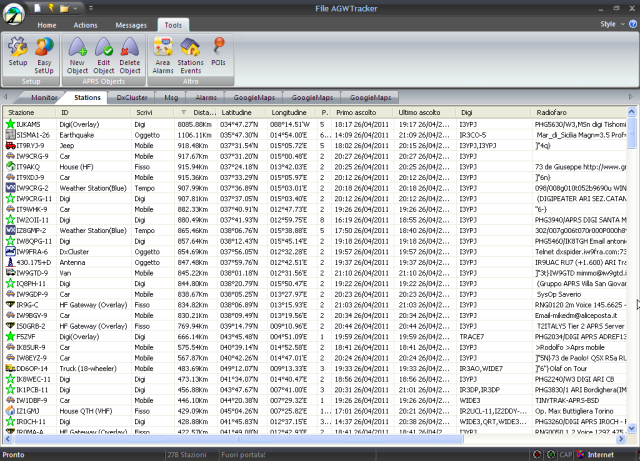The height and width of the screenshot is (461, 640).
Task: Sort by Scrivi column header
Action: tap(152, 112)
